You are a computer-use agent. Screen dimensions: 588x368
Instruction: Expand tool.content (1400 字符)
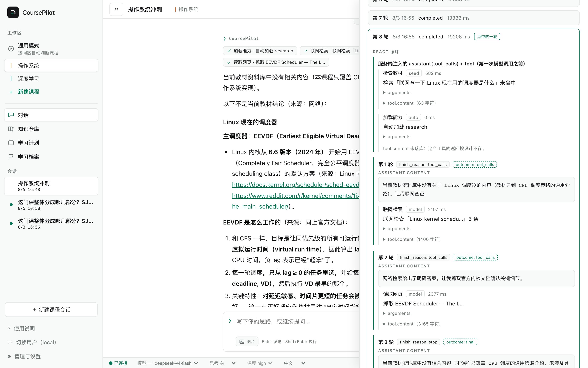[412, 239]
